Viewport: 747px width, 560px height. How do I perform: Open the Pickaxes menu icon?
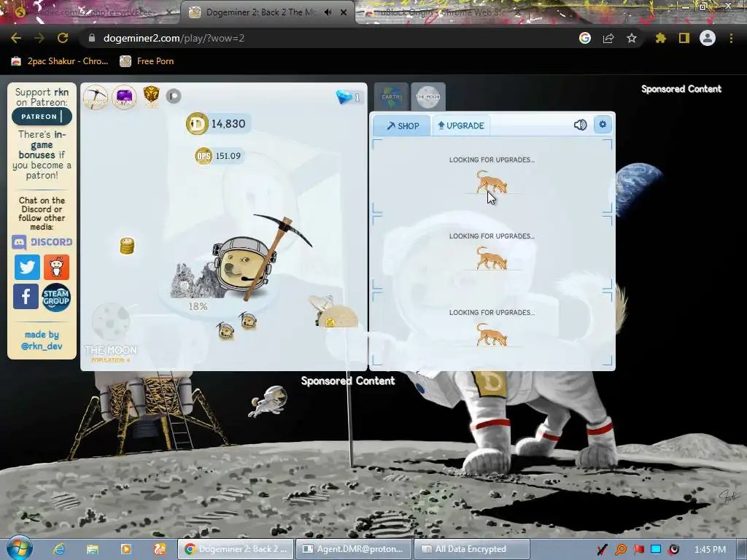tap(96, 97)
